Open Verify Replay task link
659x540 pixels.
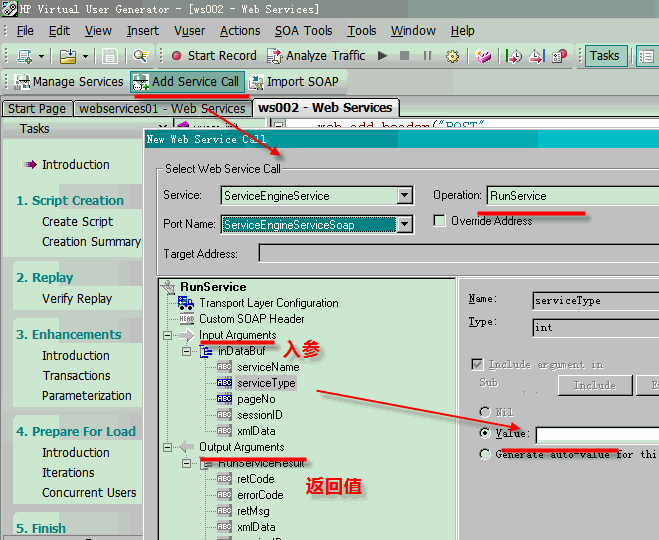coord(77,298)
